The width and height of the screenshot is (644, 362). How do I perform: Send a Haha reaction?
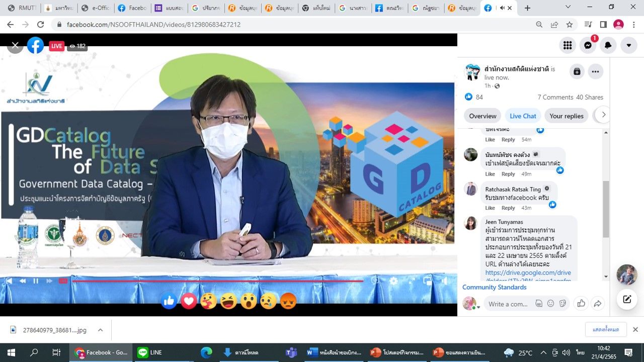(x=228, y=301)
